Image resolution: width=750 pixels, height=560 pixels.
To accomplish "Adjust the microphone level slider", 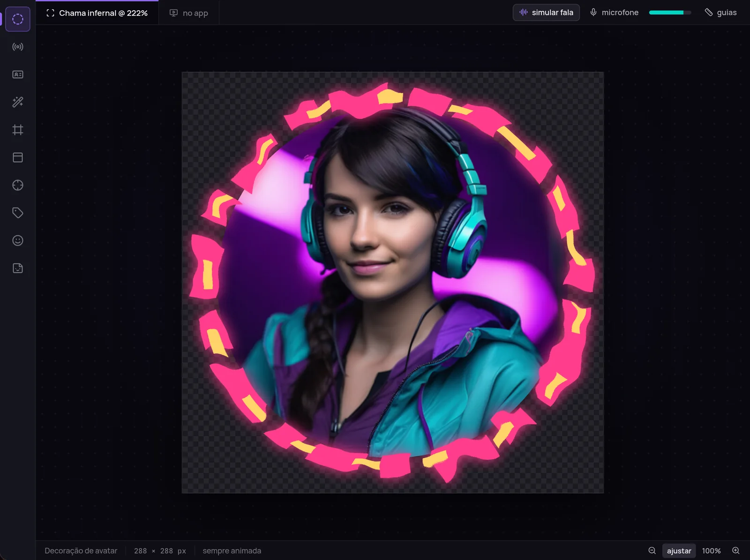I will click(670, 13).
